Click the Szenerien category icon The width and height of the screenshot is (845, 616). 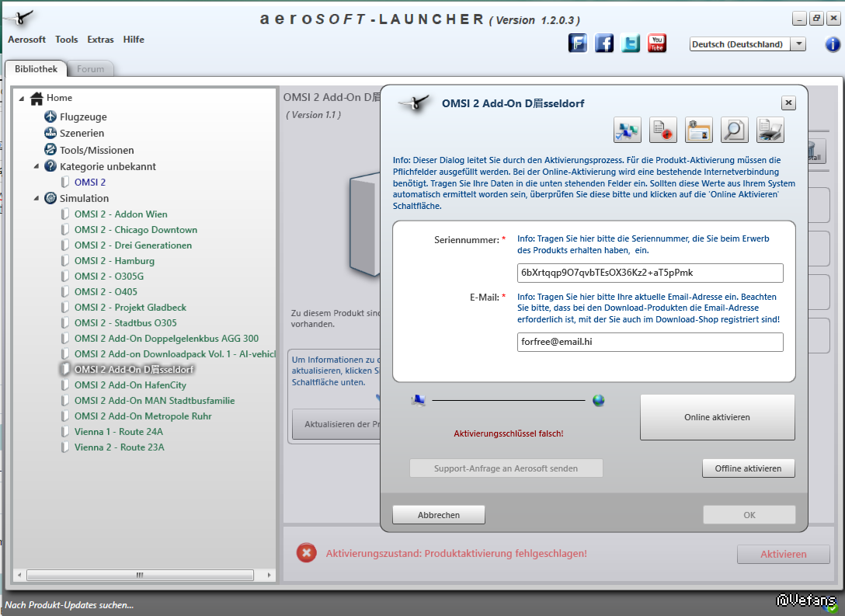(50, 133)
